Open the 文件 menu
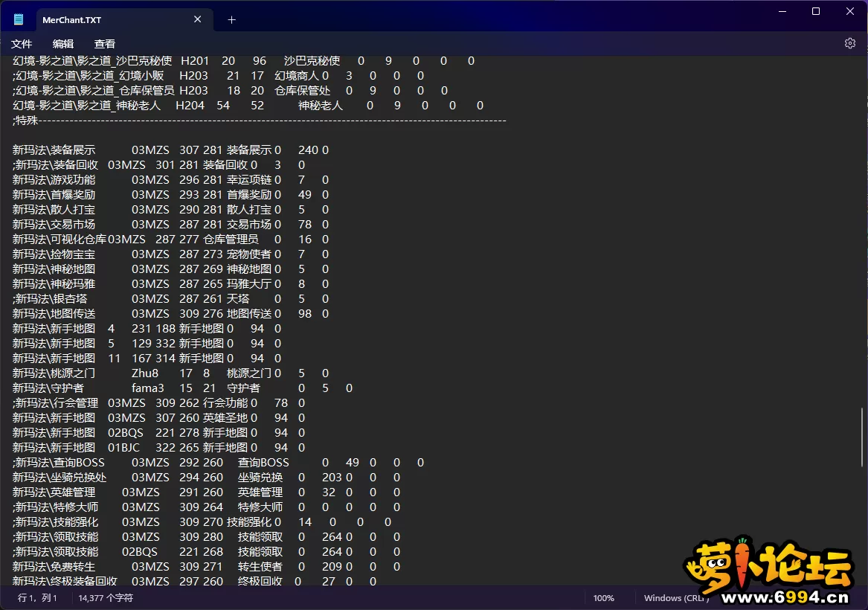 22,44
